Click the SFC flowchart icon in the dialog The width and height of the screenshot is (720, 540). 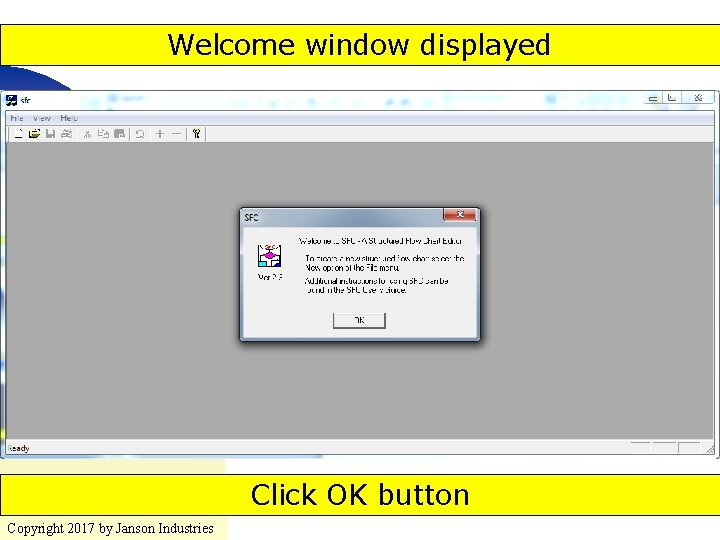(270, 256)
